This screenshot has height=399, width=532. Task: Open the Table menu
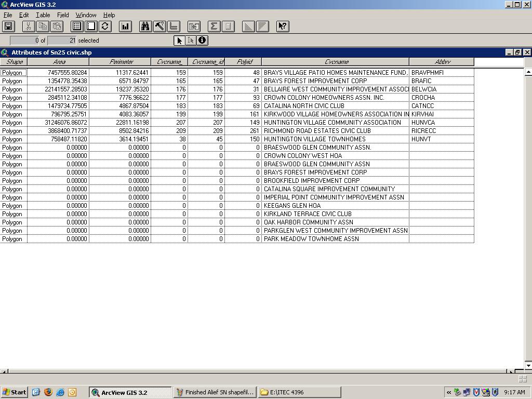coord(43,15)
